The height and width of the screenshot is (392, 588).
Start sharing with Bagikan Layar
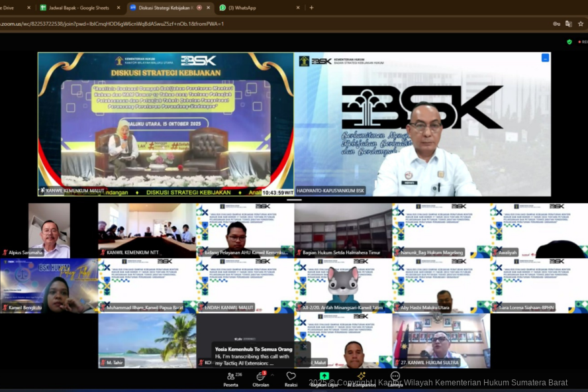324,376
